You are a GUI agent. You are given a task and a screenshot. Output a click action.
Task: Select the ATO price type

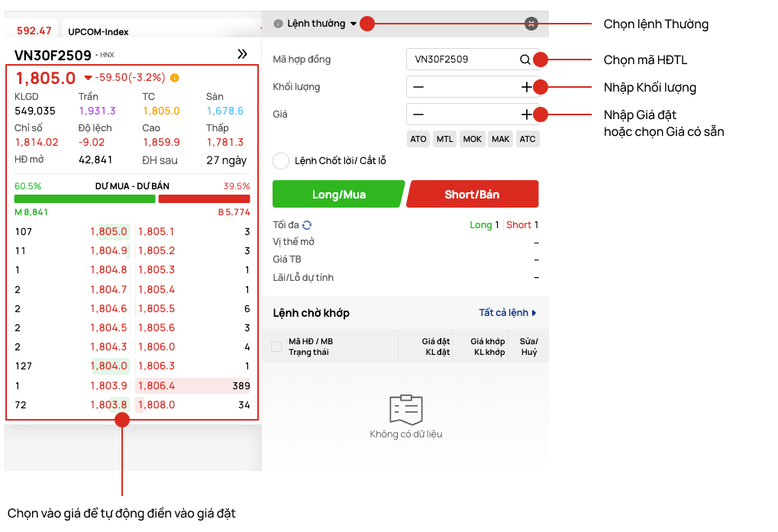click(418, 139)
